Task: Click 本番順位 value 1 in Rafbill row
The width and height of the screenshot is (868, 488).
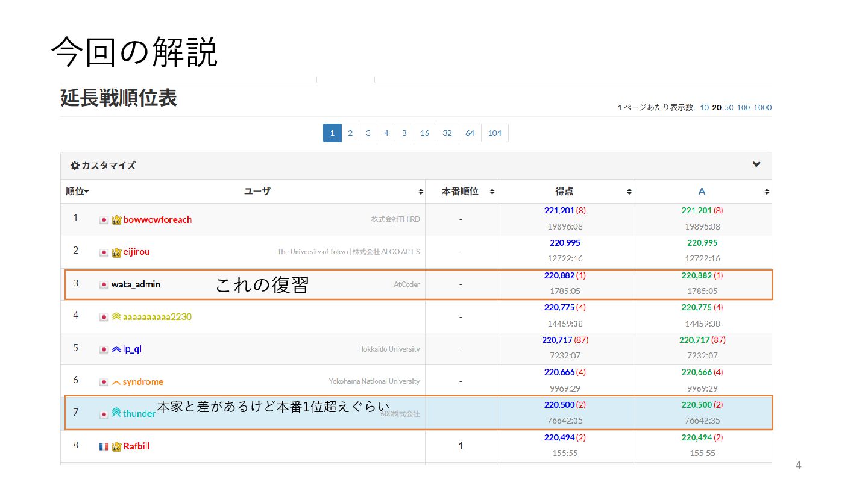Action: click(x=461, y=446)
